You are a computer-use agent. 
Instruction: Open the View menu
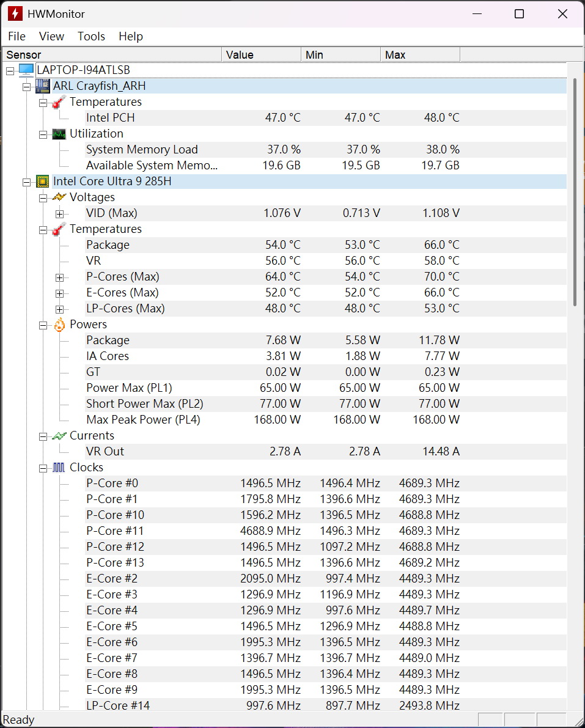point(51,36)
